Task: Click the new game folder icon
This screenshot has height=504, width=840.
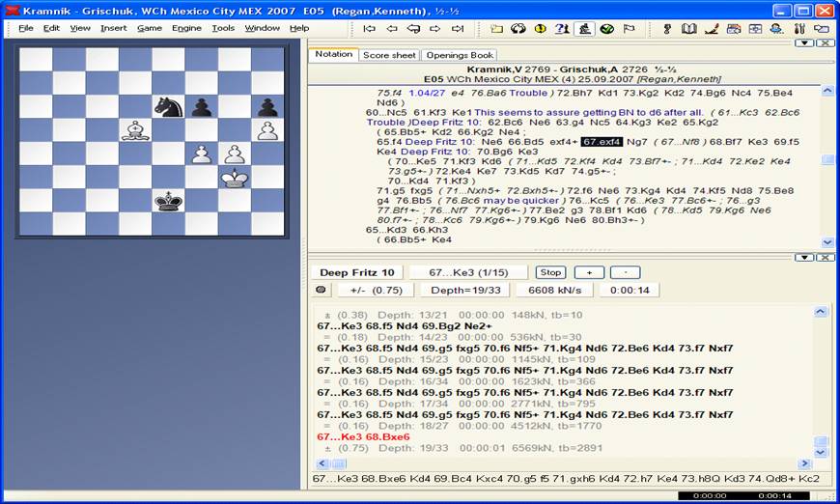Action: pos(496,29)
